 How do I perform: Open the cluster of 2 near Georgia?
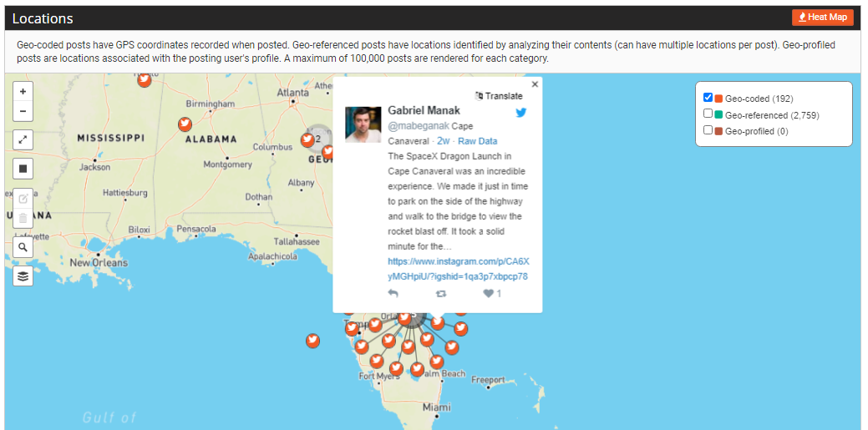pos(317,139)
